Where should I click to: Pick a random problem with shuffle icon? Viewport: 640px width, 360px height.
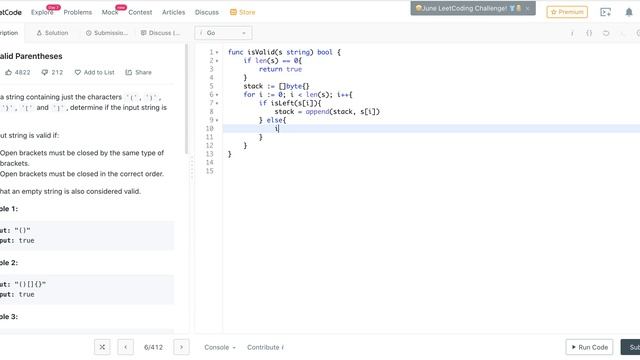102,347
